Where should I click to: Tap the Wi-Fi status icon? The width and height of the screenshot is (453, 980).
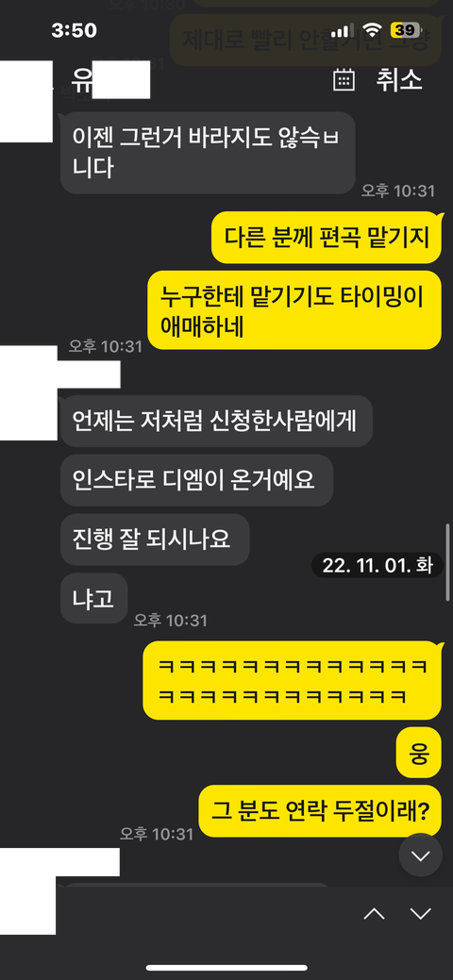[373, 30]
